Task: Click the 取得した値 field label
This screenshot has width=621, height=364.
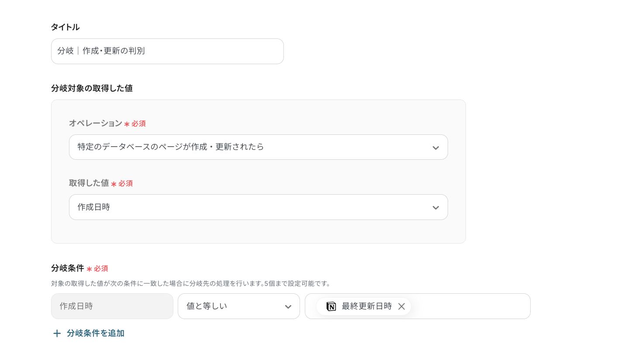Action: pyautogui.click(x=89, y=183)
